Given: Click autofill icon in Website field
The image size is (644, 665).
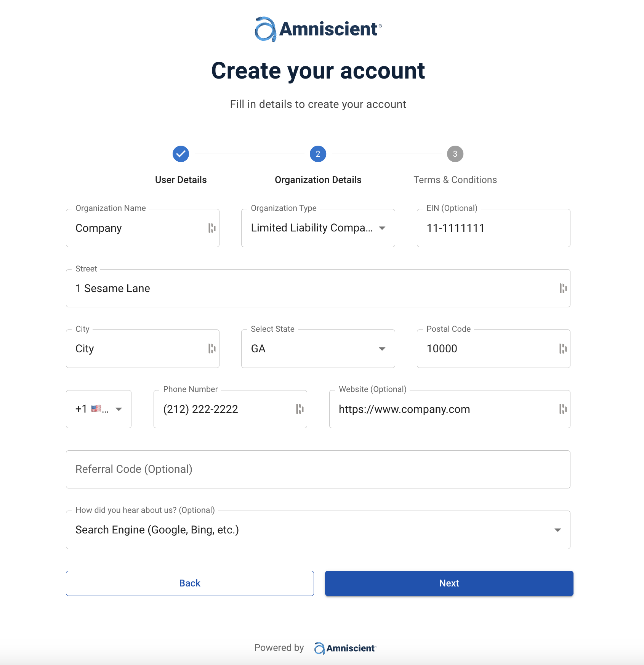Looking at the screenshot, I should point(563,409).
